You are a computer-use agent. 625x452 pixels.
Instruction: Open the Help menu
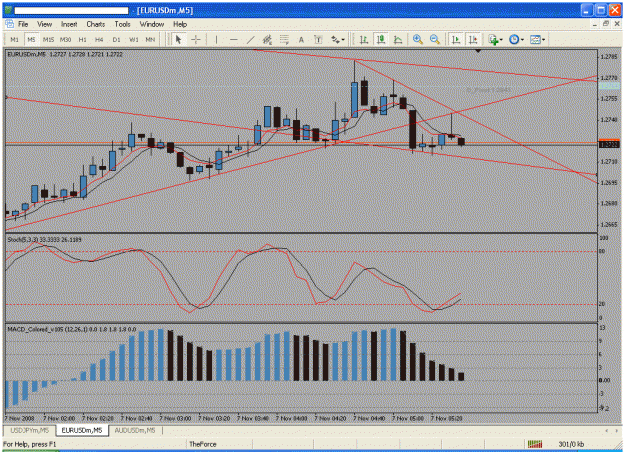click(x=180, y=24)
